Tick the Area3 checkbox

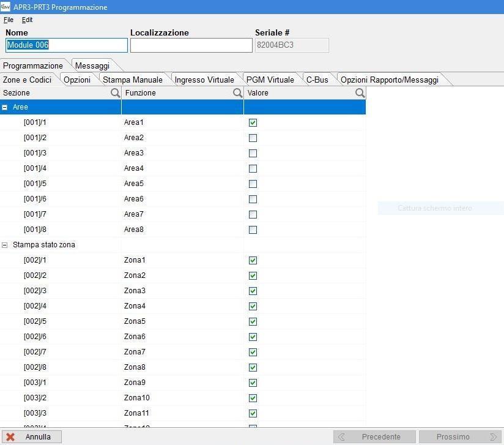[253, 153]
